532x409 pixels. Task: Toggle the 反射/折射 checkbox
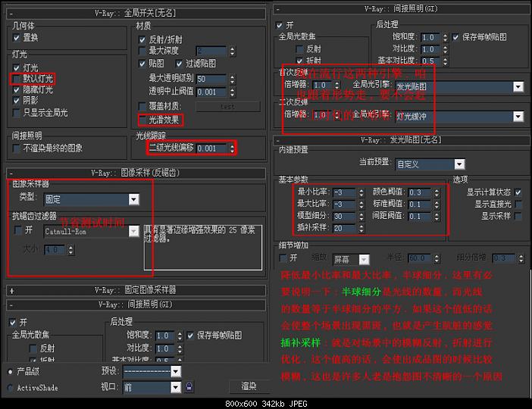[142, 39]
